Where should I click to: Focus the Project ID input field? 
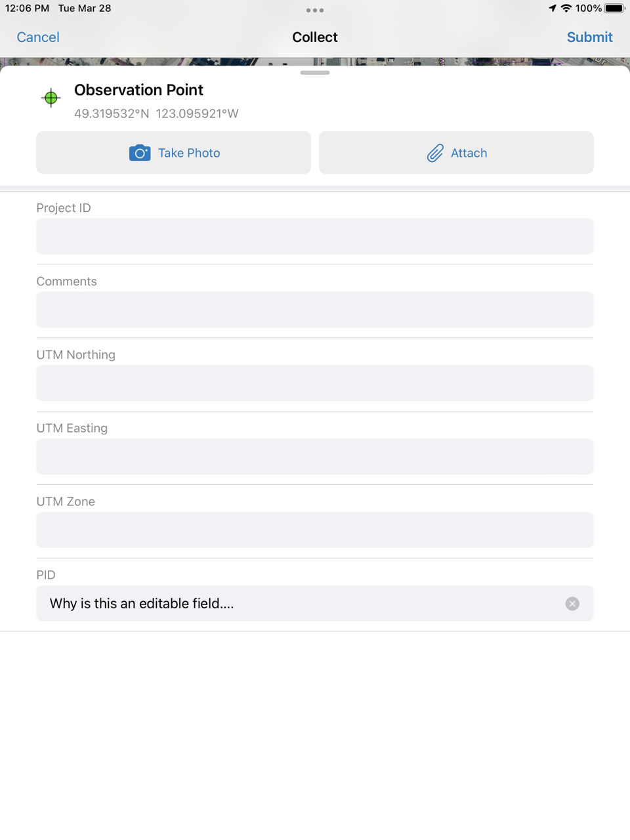coord(315,236)
